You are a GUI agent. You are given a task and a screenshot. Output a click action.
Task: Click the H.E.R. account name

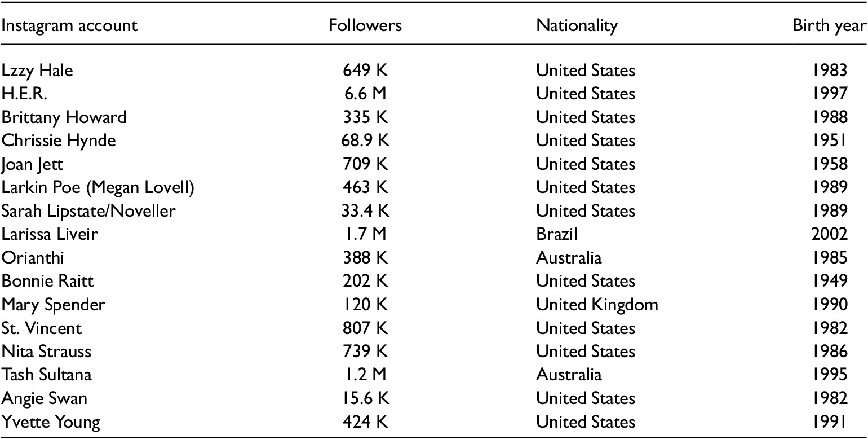click(x=22, y=94)
